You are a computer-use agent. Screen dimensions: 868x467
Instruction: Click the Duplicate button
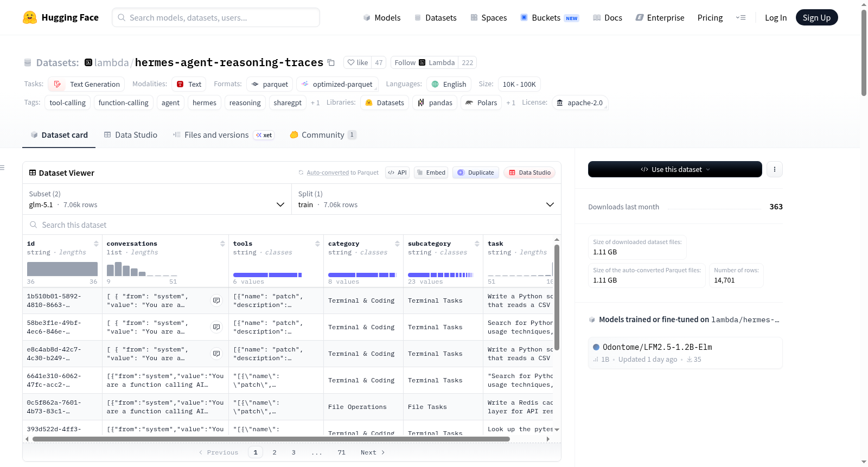click(x=476, y=172)
